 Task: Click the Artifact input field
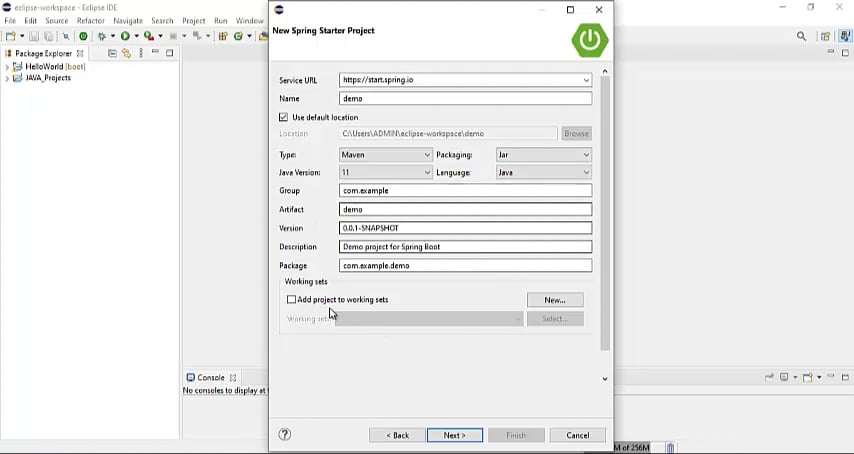pos(465,209)
